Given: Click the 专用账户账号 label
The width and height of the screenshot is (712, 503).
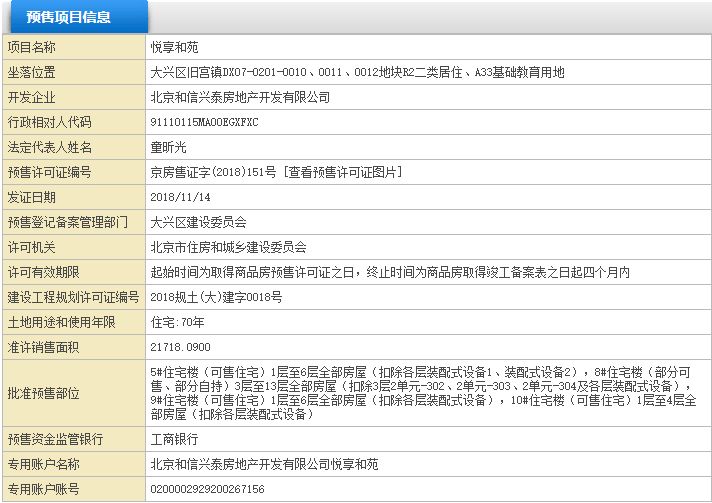Looking at the screenshot, I should [44, 489].
